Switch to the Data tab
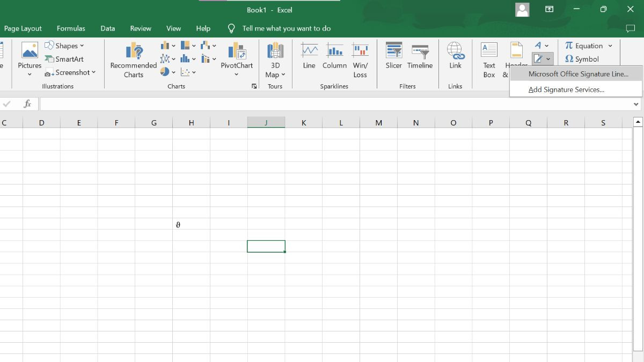This screenshot has width=644, height=362. pos(107,28)
